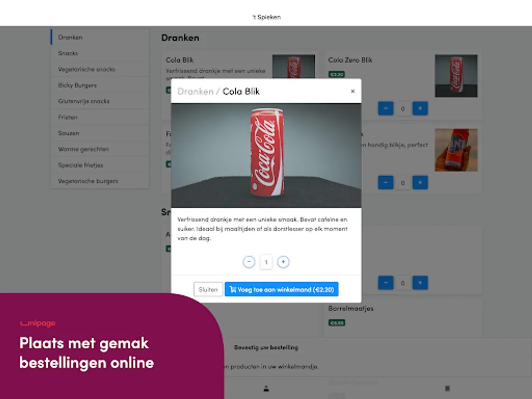The width and height of the screenshot is (532, 399).
Task: Click the large Coca-Cola can image
Action: click(266, 156)
